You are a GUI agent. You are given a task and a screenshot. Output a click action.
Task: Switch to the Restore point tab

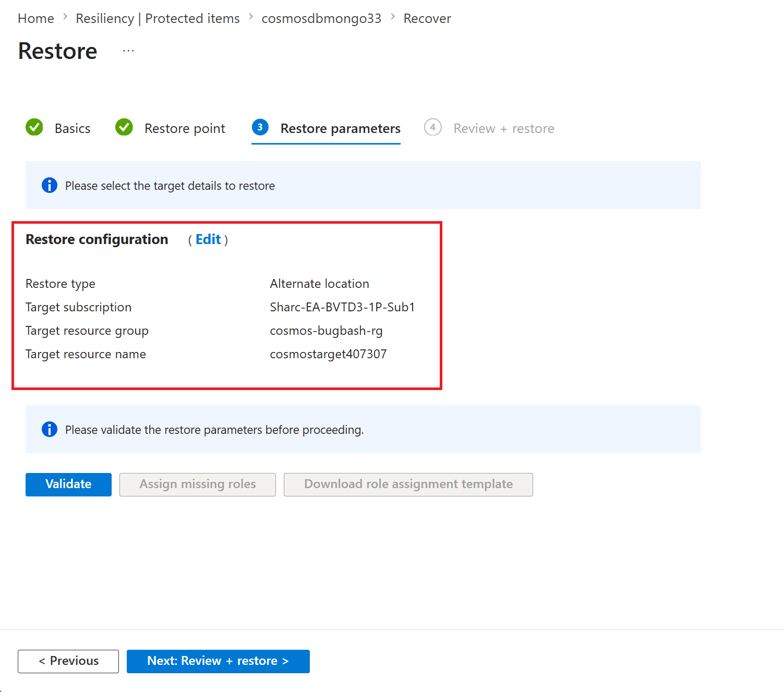[185, 128]
